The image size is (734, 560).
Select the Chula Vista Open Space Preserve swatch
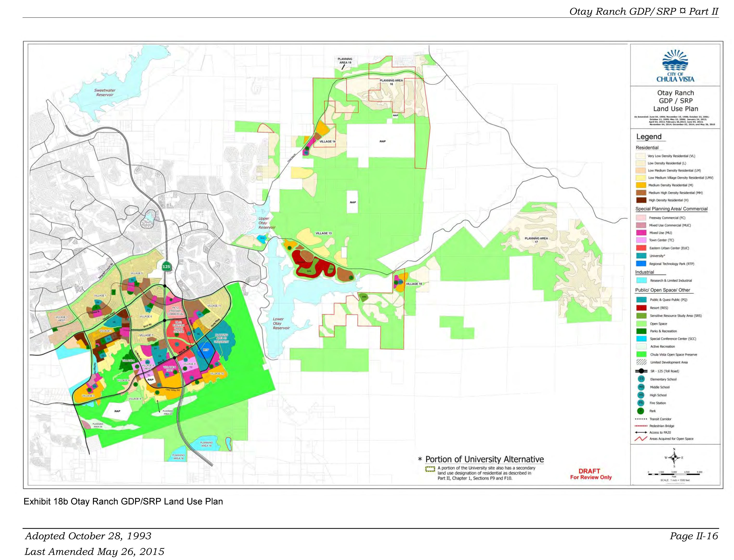coord(641,354)
